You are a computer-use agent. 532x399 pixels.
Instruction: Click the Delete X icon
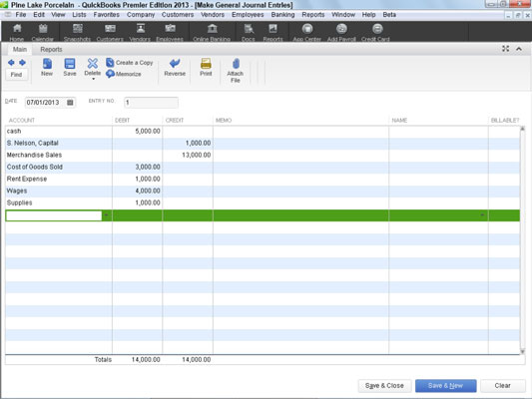coord(92,64)
